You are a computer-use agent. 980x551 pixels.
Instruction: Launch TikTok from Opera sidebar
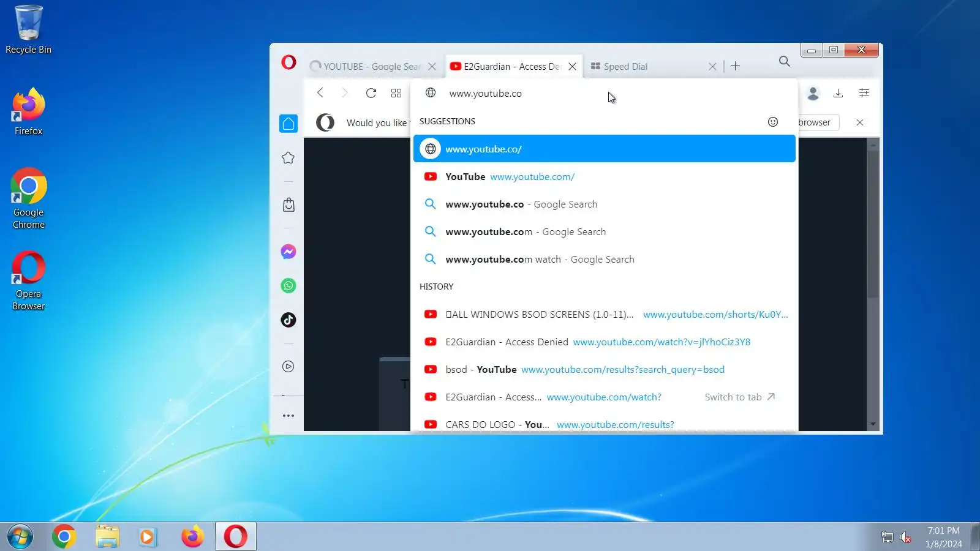pyautogui.click(x=288, y=320)
